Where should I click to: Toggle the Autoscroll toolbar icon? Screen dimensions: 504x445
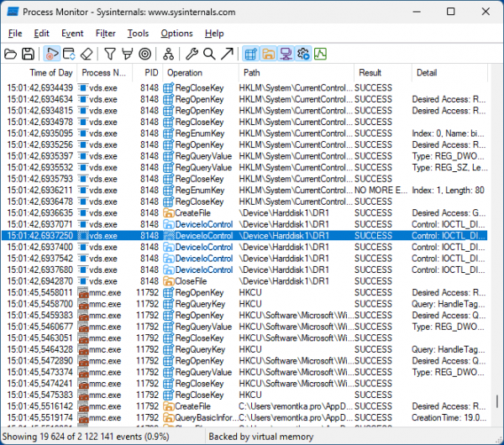point(69,54)
